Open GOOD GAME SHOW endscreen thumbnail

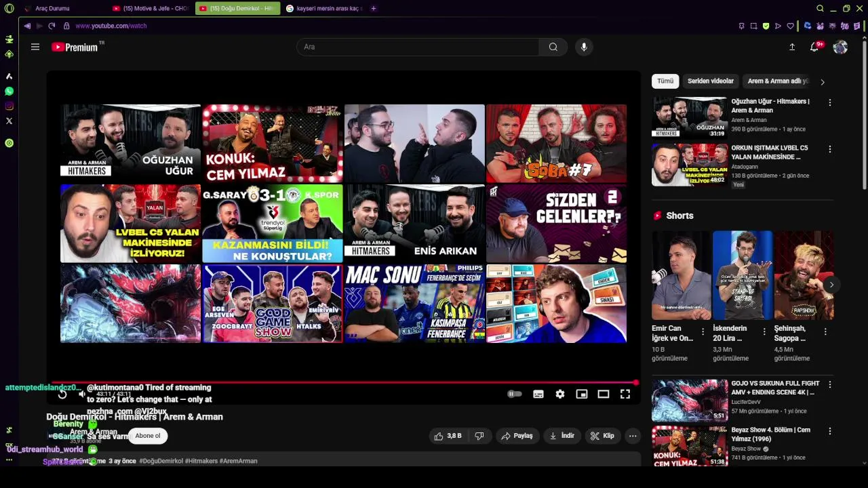coord(273,304)
